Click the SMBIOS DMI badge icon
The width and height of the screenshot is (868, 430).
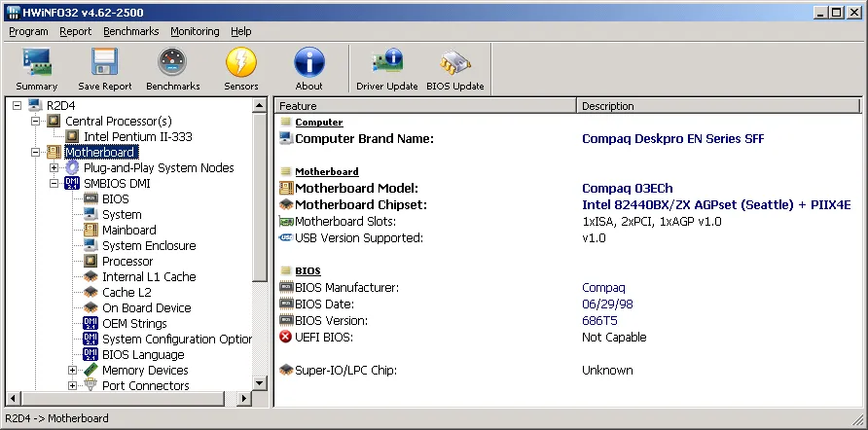click(72, 183)
